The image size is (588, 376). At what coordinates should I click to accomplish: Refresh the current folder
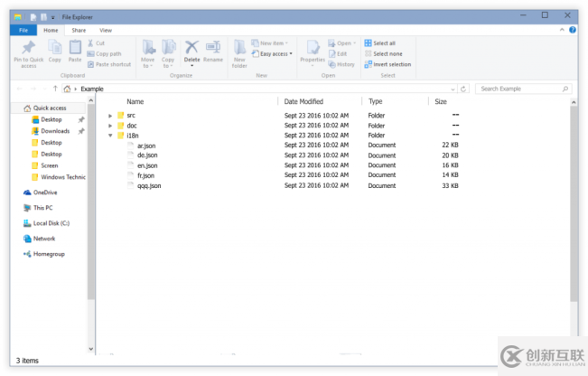pos(463,89)
